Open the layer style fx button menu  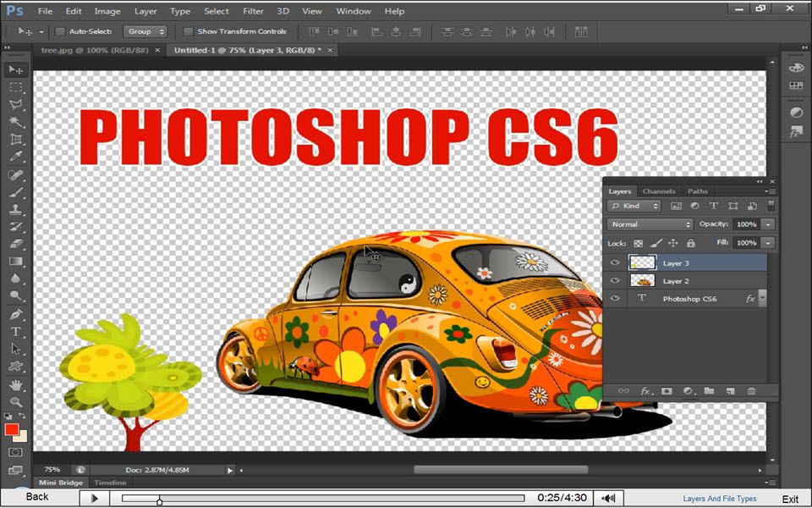pos(645,391)
